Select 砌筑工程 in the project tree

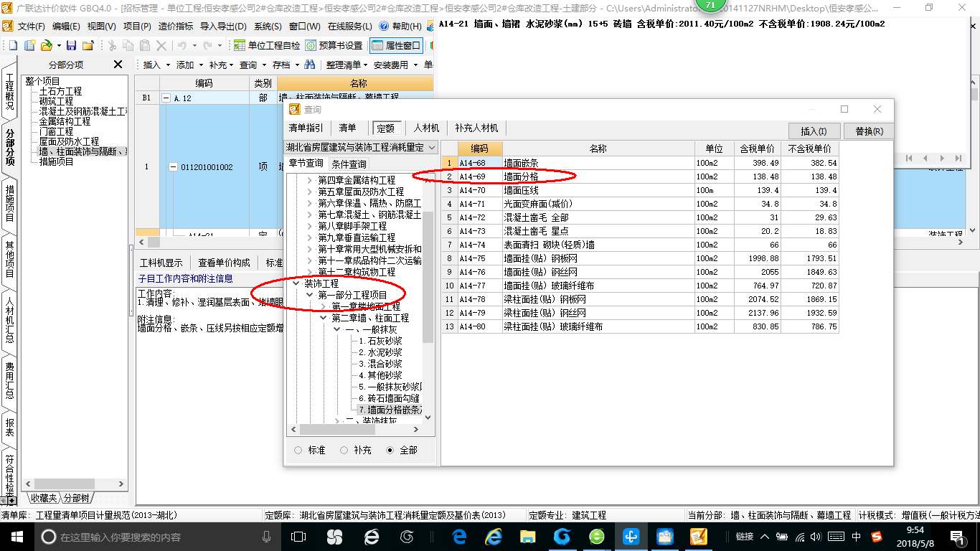(x=56, y=101)
